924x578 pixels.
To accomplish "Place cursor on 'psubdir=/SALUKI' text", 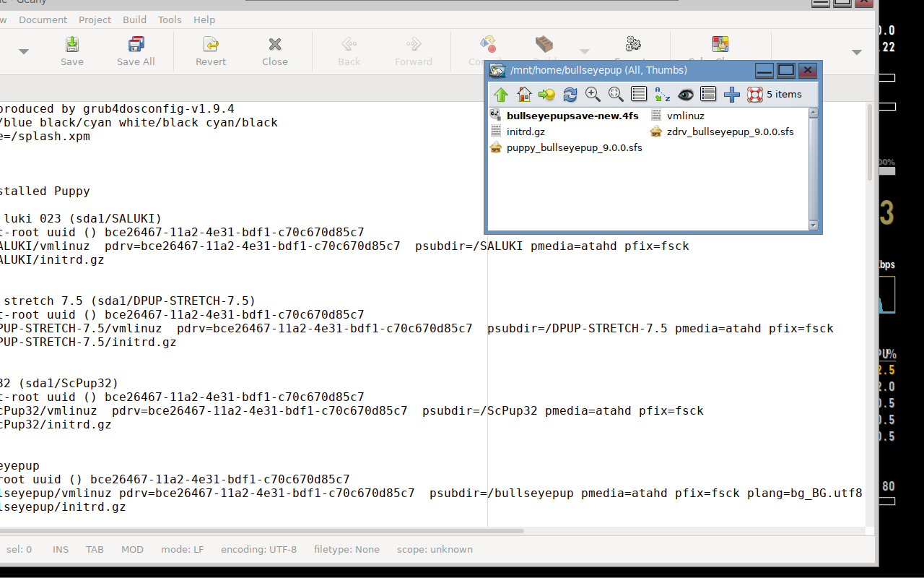I will point(469,246).
